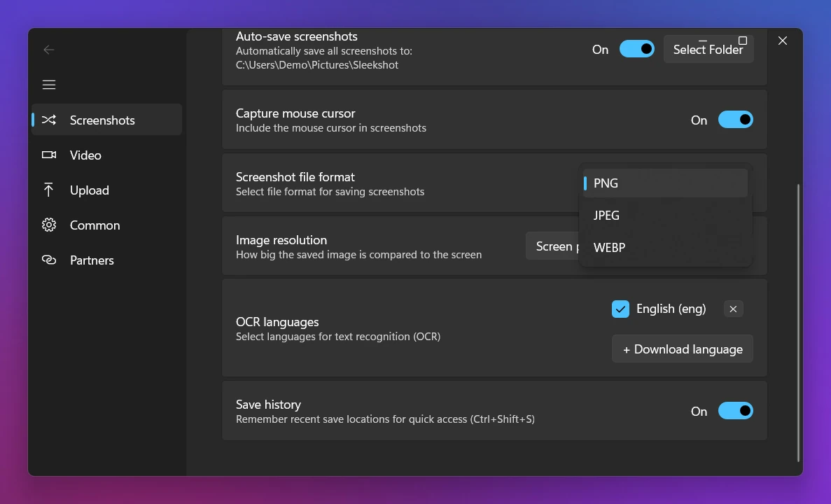Close the settings window

782,41
